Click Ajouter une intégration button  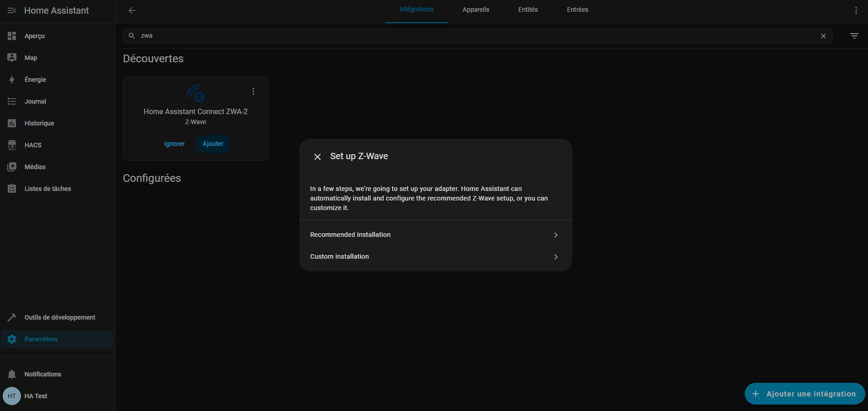pyautogui.click(x=804, y=394)
